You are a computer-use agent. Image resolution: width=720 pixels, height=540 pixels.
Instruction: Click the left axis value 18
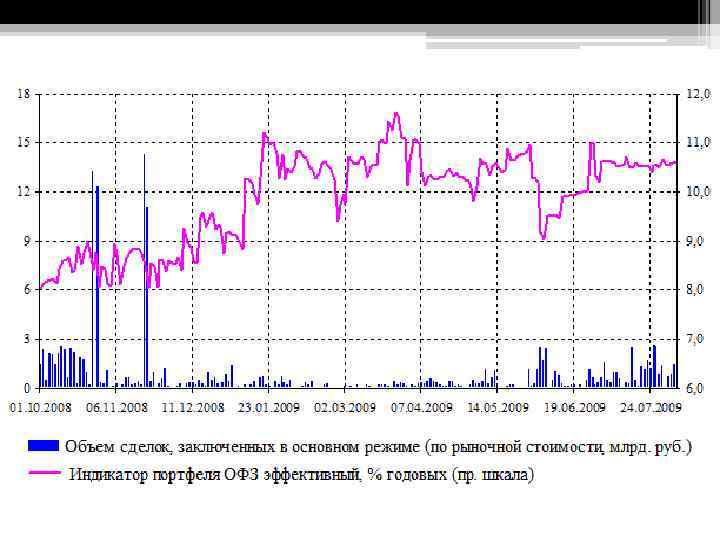pyautogui.click(x=24, y=94)
